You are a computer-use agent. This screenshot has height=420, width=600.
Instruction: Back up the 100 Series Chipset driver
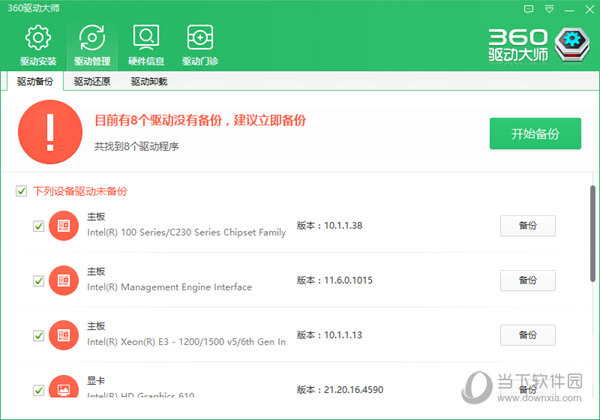(x=528, y=226)
